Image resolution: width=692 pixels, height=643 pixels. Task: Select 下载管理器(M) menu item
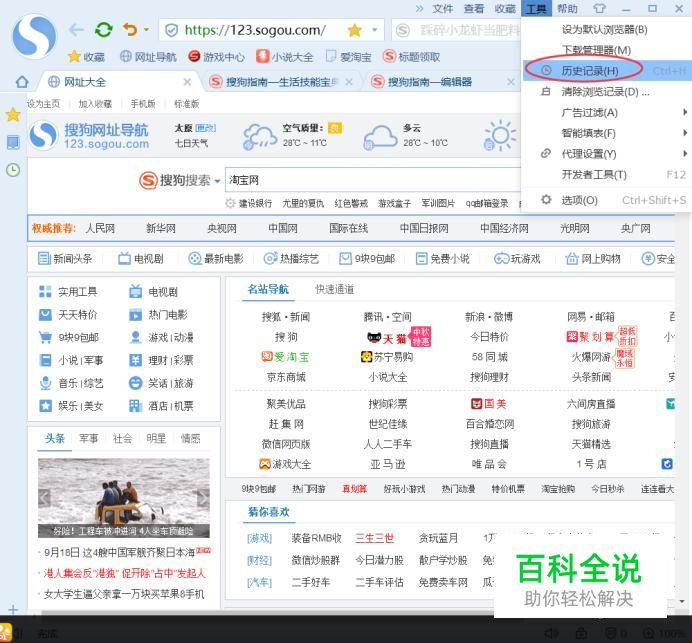point(604,50)
